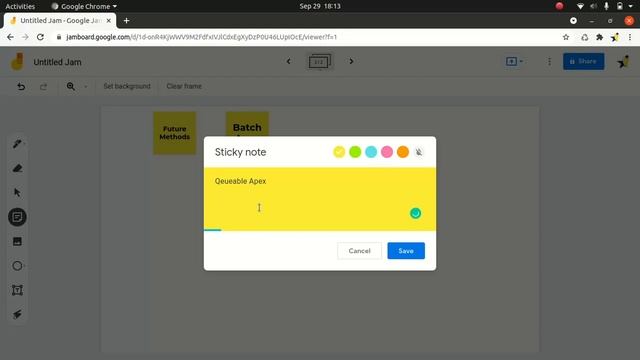Go forward in Chrome
This screenshot has height=360, width=640.
pos(25,37)
